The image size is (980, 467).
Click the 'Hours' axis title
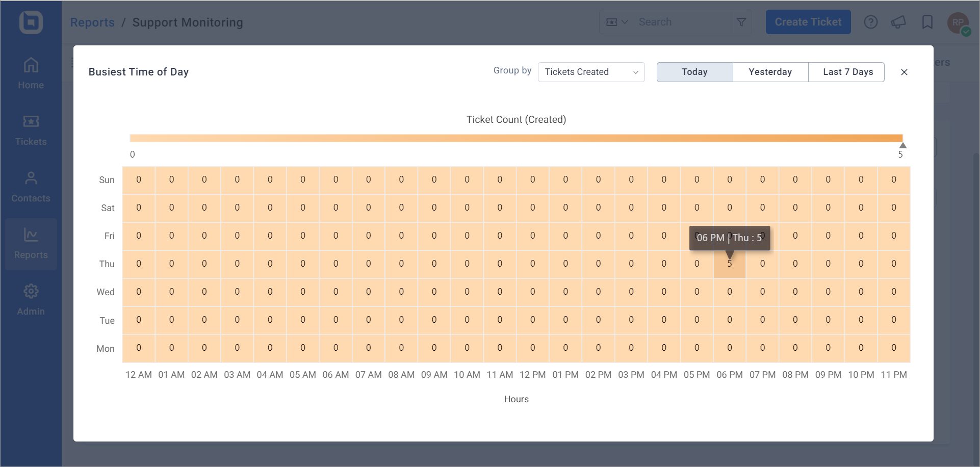(516, 399)
